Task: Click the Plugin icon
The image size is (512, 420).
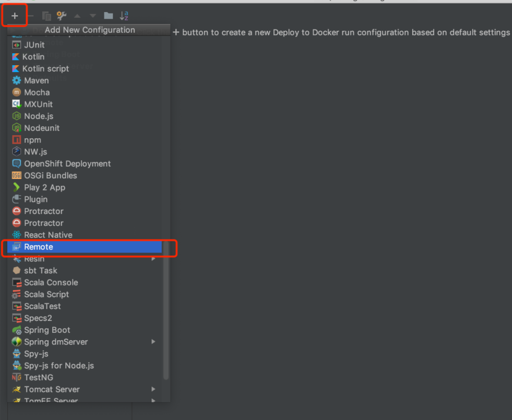Action: pos(16,199)
